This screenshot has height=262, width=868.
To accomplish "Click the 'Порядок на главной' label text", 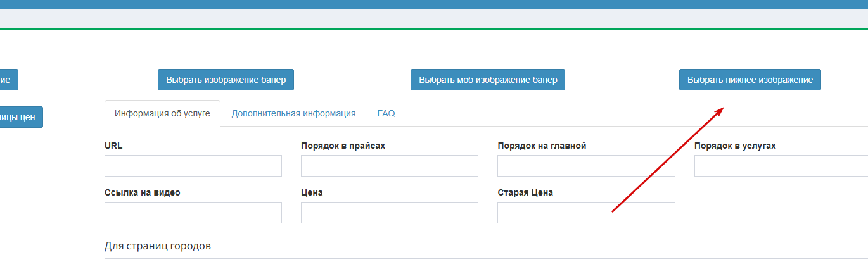I will [x=542, y=146].
